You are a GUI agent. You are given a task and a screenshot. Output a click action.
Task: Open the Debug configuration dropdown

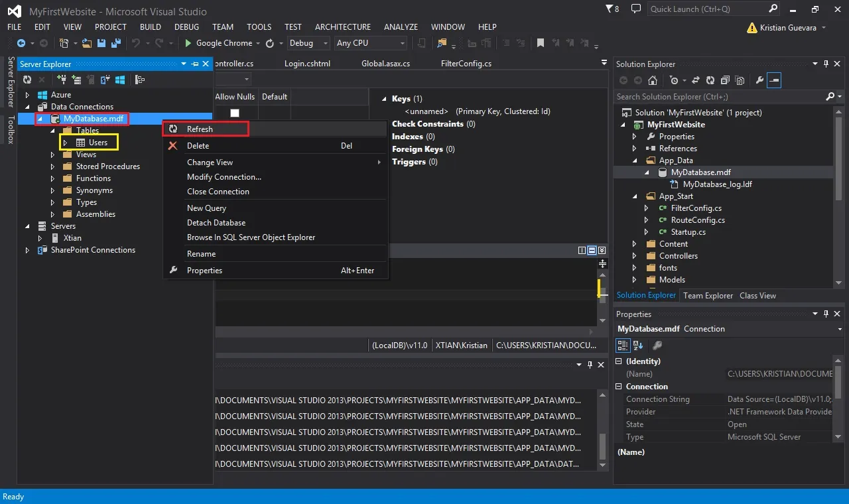(x=309, y=43)
